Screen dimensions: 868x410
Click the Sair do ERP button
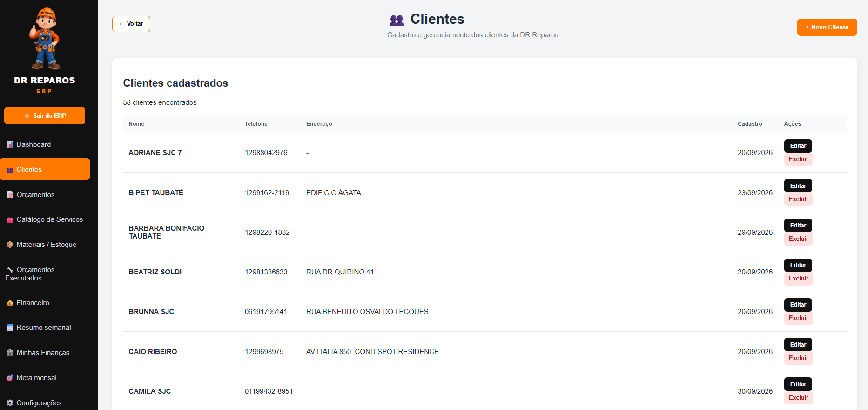[45, 116]
